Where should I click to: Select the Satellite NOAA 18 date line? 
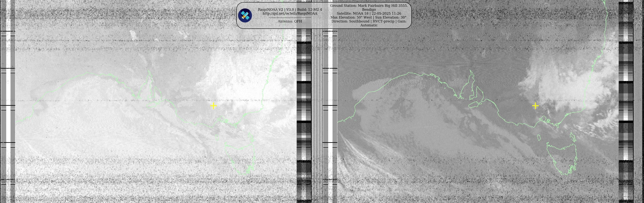tap(369, 13)
